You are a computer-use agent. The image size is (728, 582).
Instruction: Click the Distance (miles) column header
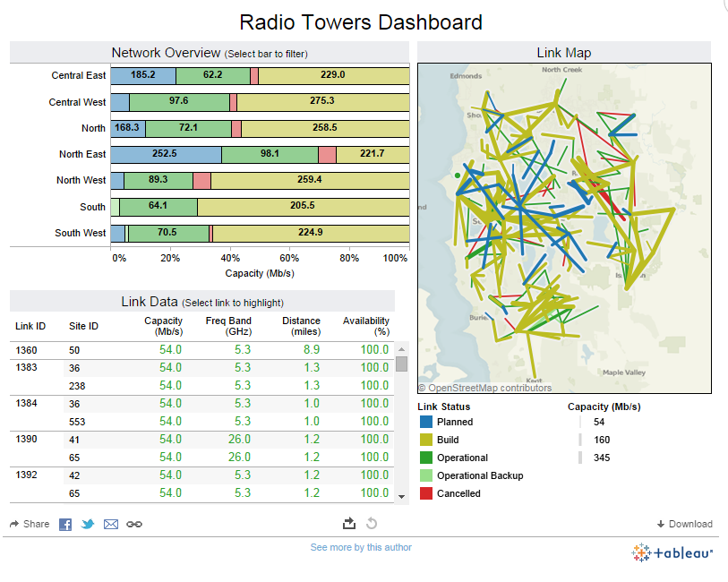pyautogui.click(x=302, y=326)
